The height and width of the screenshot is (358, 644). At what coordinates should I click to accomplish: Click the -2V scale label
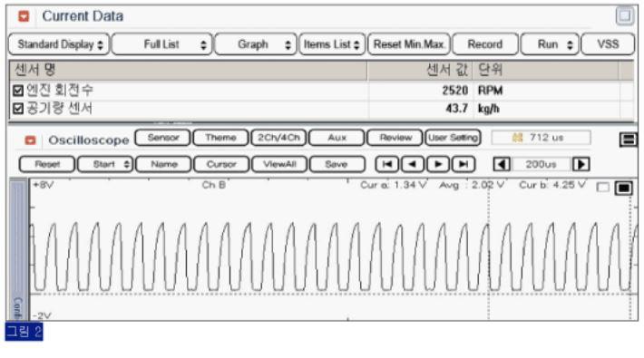coord(42,315)
